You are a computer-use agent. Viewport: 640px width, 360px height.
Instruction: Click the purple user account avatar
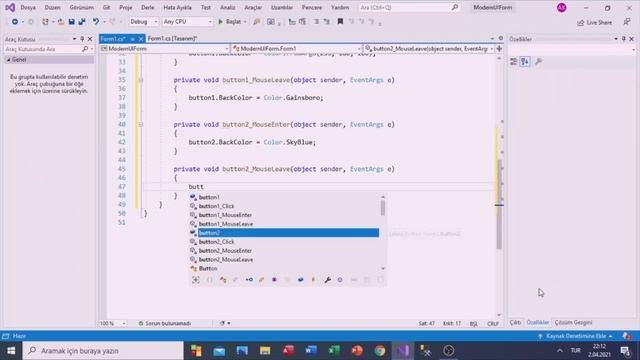click(562, 7)
